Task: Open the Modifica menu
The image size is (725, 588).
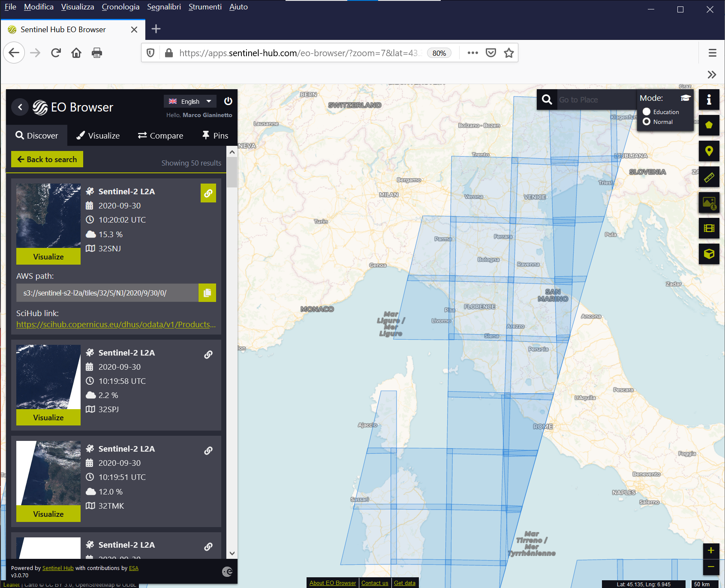Action: (x=39, y=7)
